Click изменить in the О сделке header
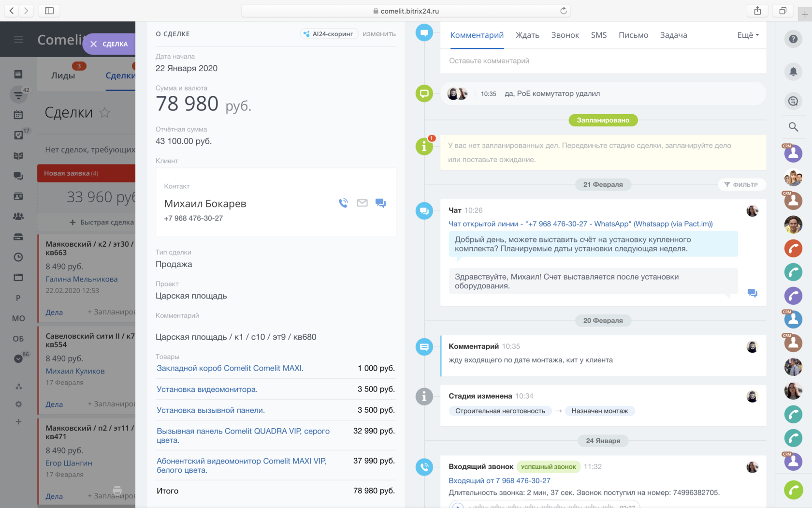The height and width of the screenshot is (508, 812). coord(379,34)
